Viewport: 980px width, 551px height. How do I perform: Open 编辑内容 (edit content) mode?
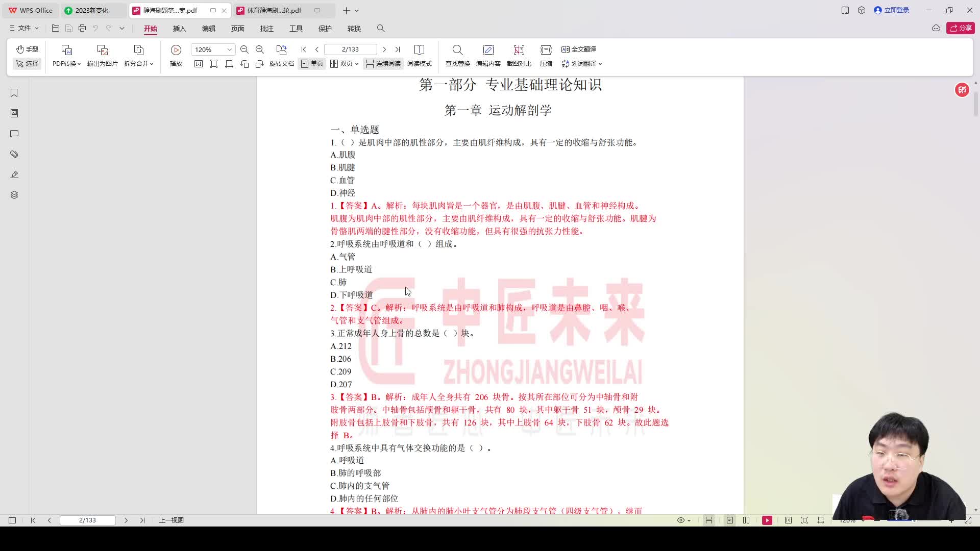(x=488, y=55)
